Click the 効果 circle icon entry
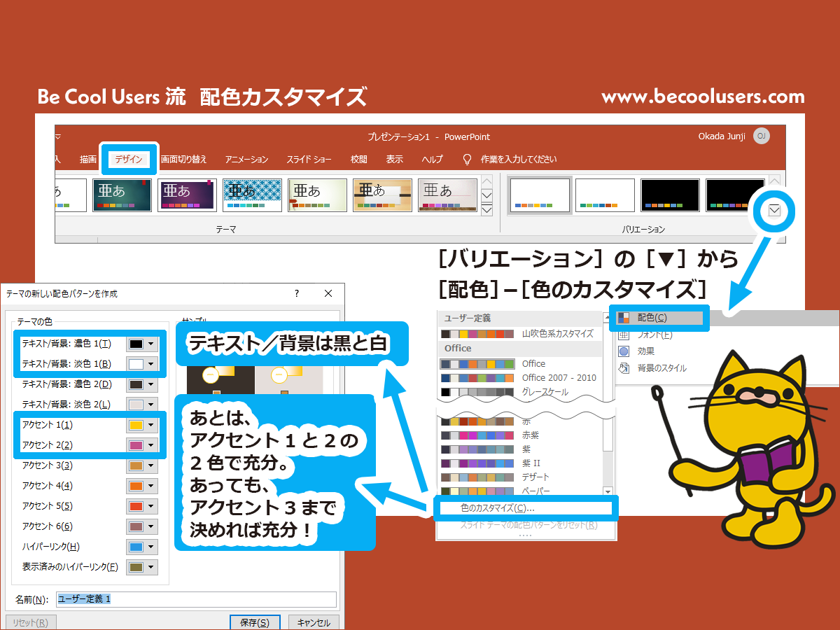The height and width of the screenshot is (630, 840). click(636, 351)
